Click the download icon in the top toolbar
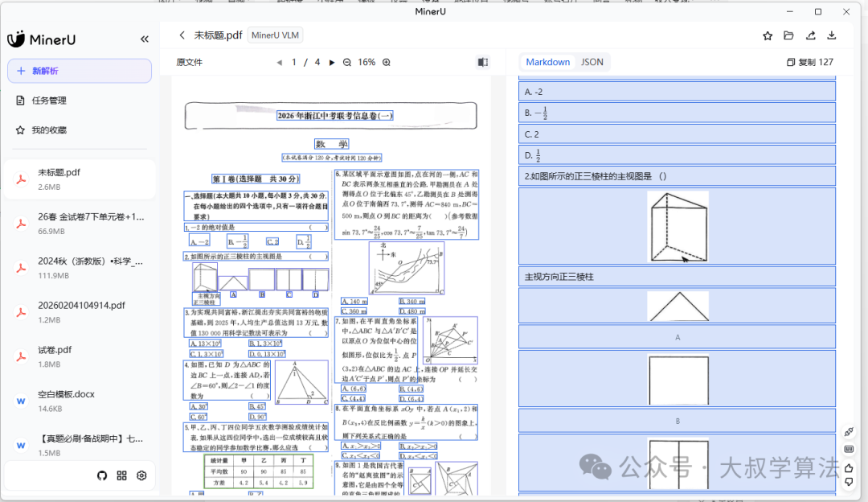This screenshot has width=868, height=502. [x=831, y=35]
